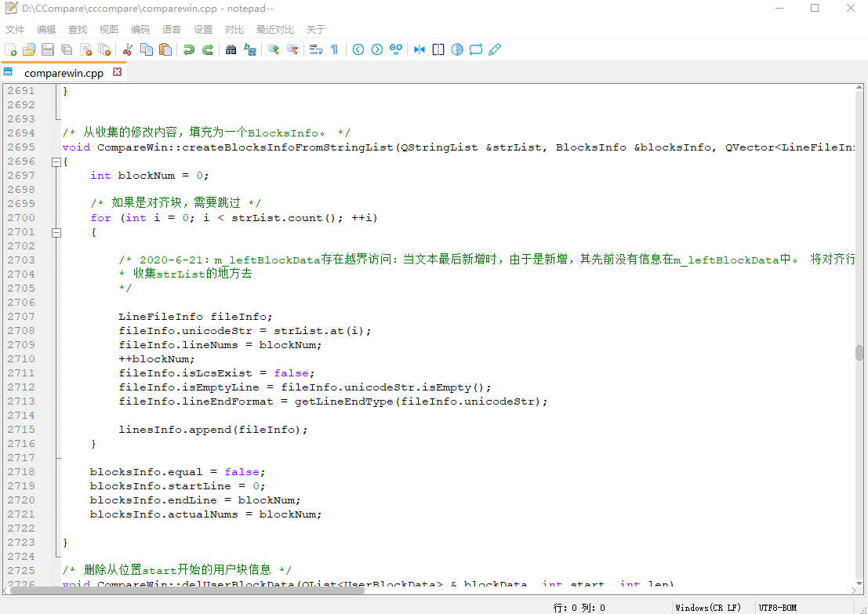The height and width of the screenshot is (614, 868).
Task: Click the undo arrow icon
Action: click(x=189, y=50)
